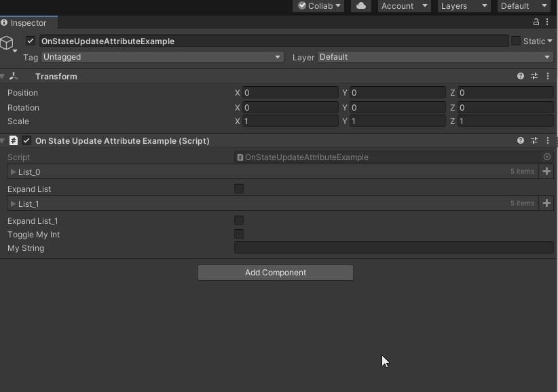
Task: Expand the List_0 foldout
Action: tap(13, 172)
